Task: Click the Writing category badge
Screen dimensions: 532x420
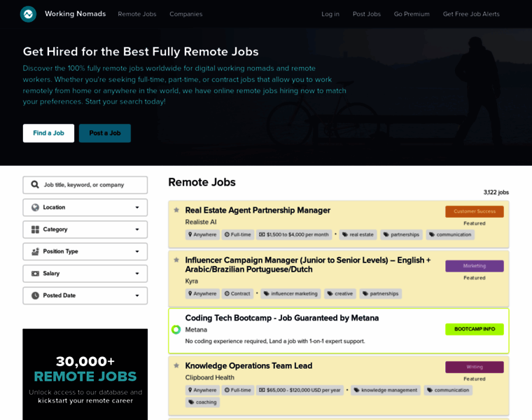Action: pos(475,367)
